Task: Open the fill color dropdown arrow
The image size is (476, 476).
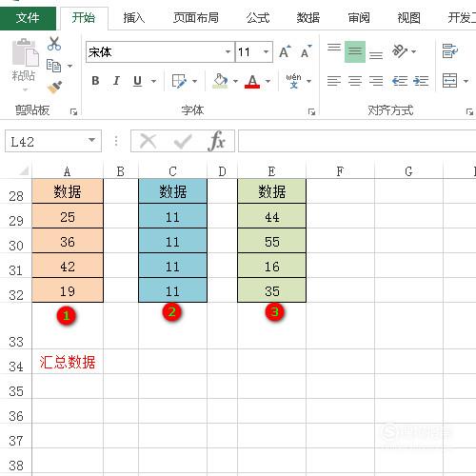Action: click(x=235, y=81)
